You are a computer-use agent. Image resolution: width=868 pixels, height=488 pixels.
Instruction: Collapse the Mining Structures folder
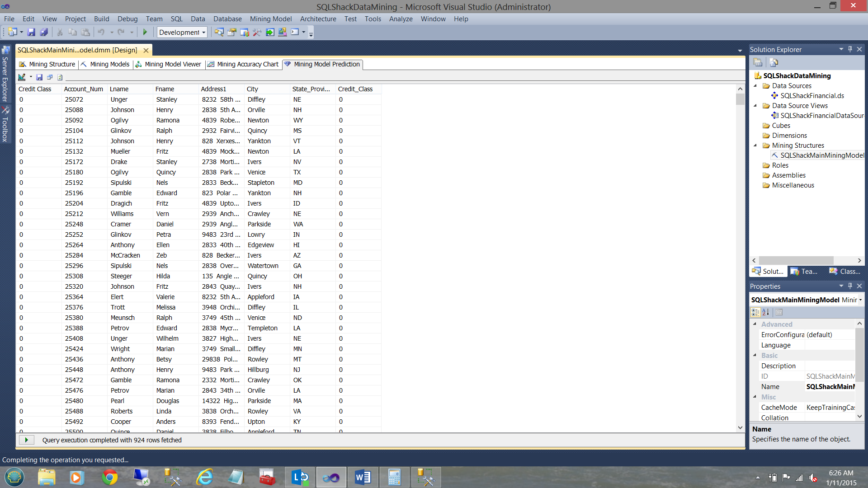tap(755, 145)
